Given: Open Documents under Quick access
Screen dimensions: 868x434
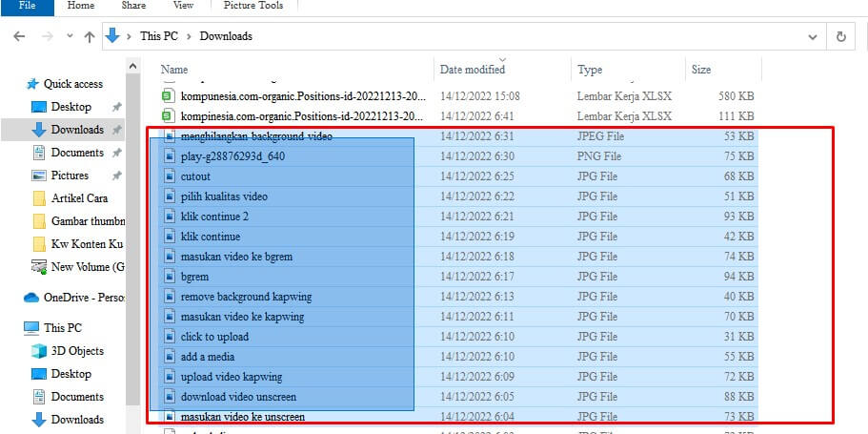Looking at the screenshot, I should coord(77,153).
